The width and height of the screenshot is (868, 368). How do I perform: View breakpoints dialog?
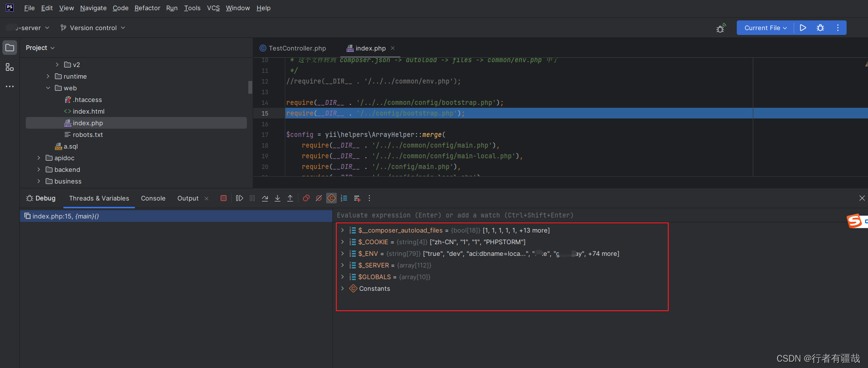[306, 198]
